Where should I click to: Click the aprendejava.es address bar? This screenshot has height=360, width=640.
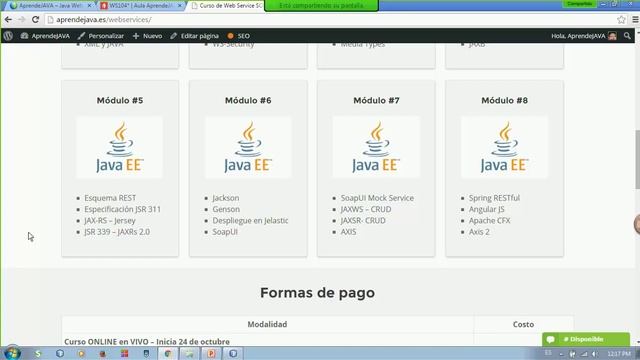point(331,20)
